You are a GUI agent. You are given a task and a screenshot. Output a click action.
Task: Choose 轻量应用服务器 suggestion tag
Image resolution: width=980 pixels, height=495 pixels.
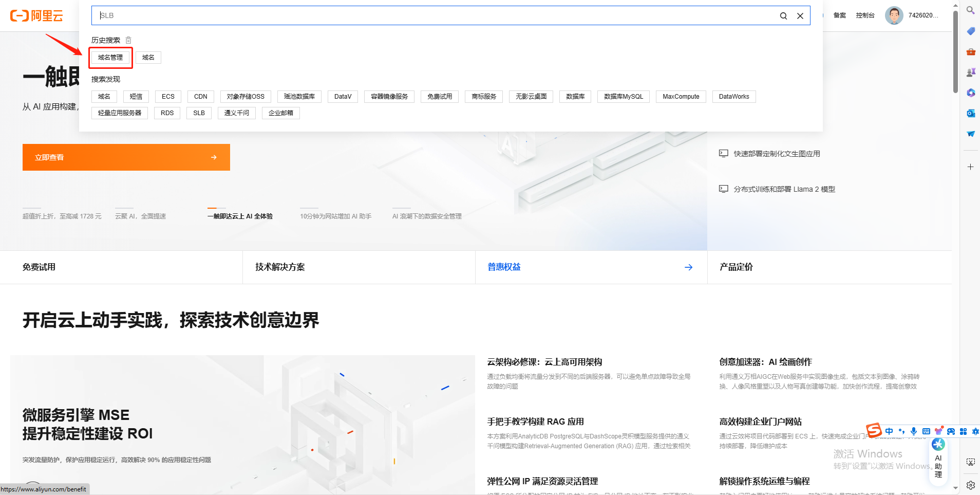tap(120, 113)
